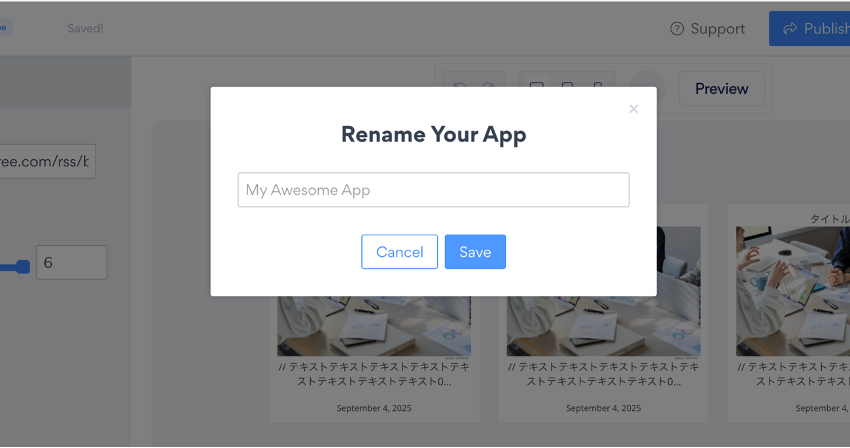Save the new app name
850x448 pixels.
[x=475, y=252]
